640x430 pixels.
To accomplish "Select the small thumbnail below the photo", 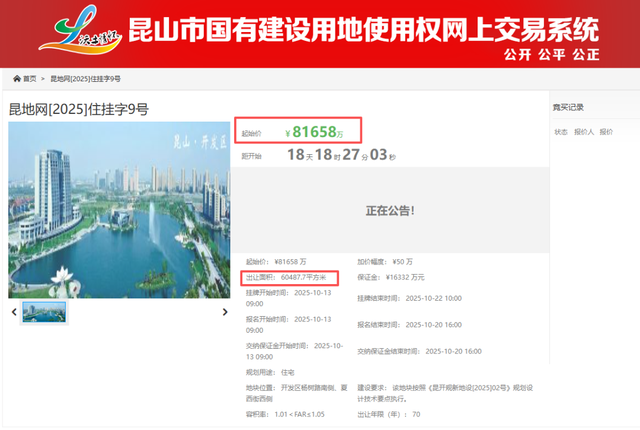I will click(44, 312).
